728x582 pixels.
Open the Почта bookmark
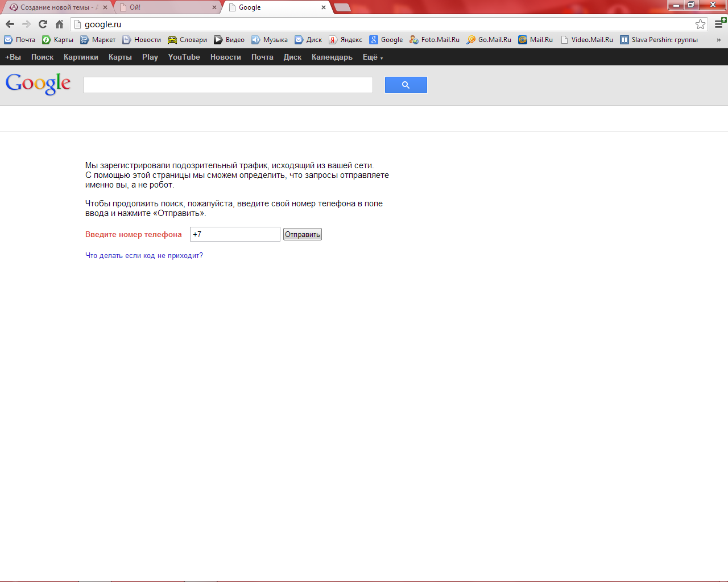(x=20, y=40)
